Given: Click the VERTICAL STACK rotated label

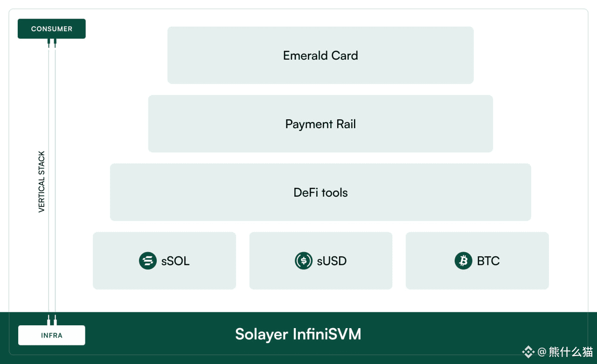Looking at the screenshot, I should pos(42,182).
